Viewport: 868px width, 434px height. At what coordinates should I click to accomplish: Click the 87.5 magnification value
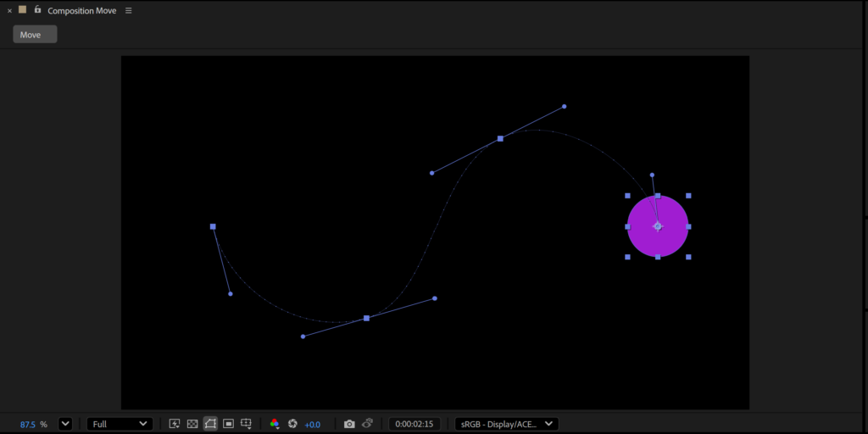click(x=28, y=424)
